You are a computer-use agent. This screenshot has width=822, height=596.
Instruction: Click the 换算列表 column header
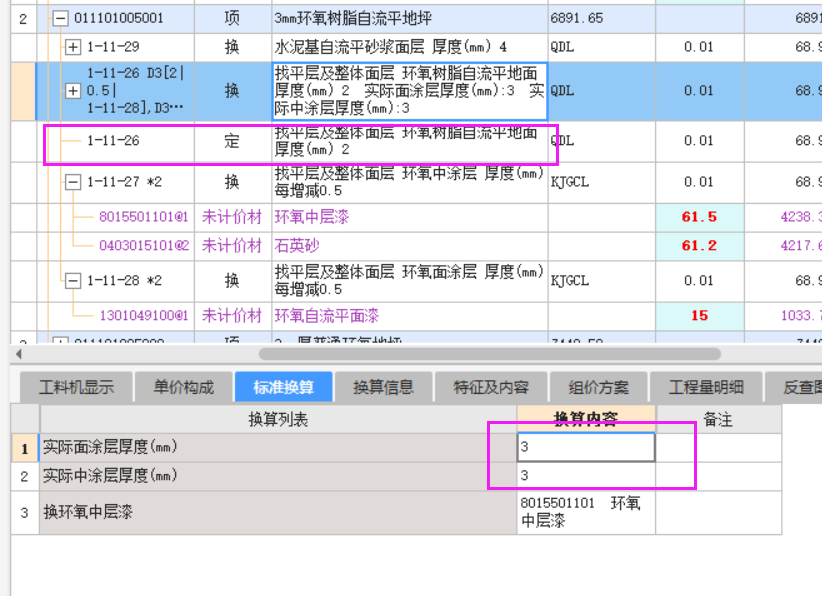278,419
